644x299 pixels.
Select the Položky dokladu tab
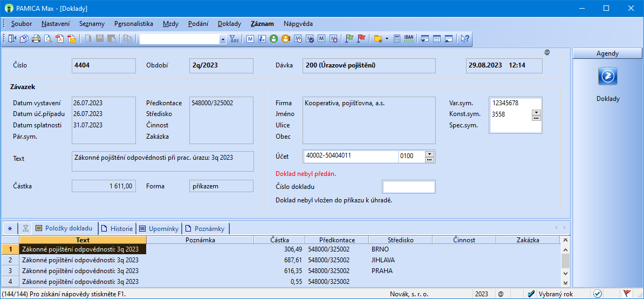click(65, 228)
